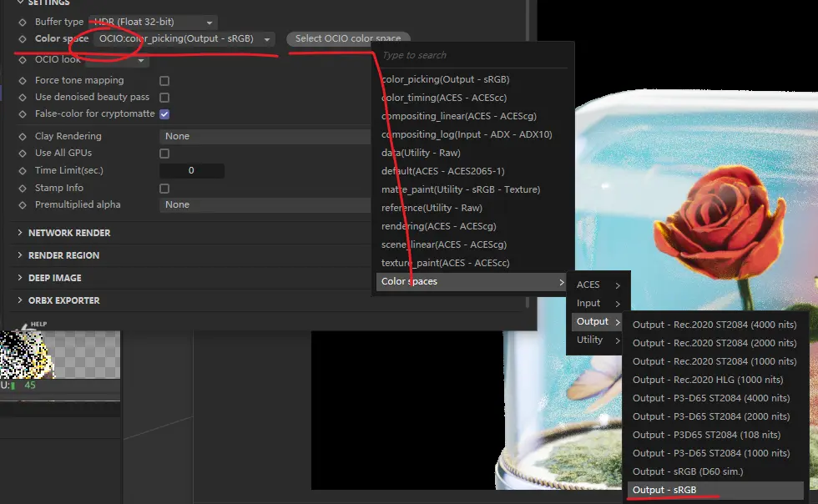Click the keyframe diamond beside Stamp Info
The height and width of the screenshot is (504, 818).
(23, 189)
